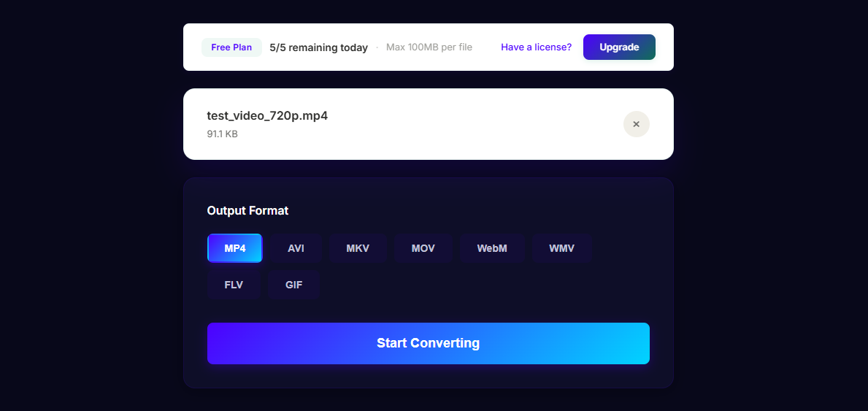Choose AVI as output format
The height and width of the screenshot is (411, 868).
296,248
